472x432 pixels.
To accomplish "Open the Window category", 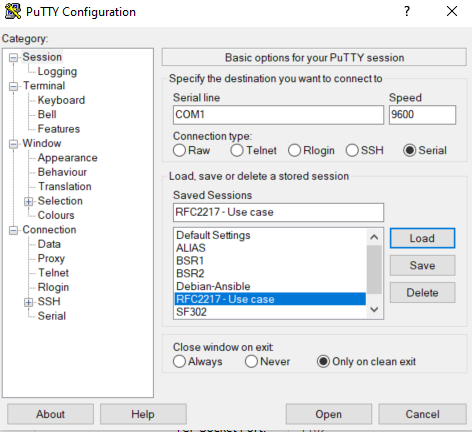I will click(x=42, y=143).
